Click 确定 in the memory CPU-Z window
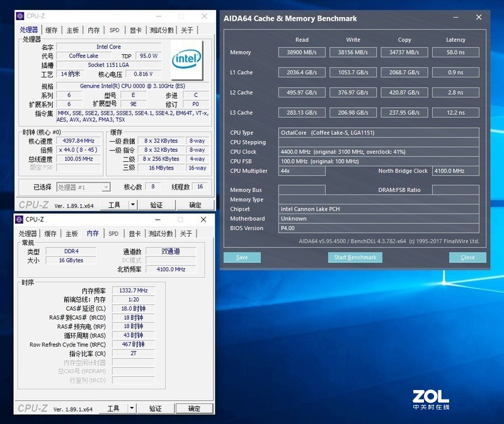This screenshot has height=424, width=504. point(194,408)
